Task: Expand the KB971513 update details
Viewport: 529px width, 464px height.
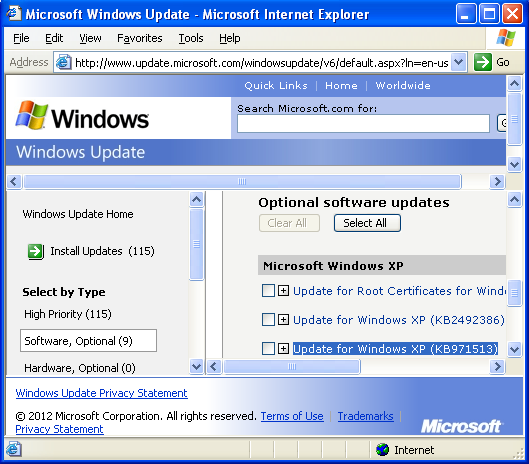Action: click(x=283, y=349)
